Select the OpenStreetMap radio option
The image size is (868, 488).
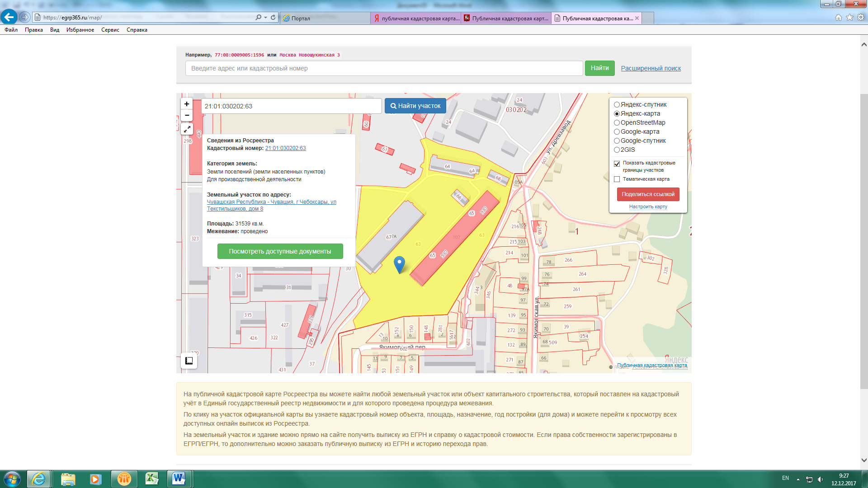pos(617,122)
